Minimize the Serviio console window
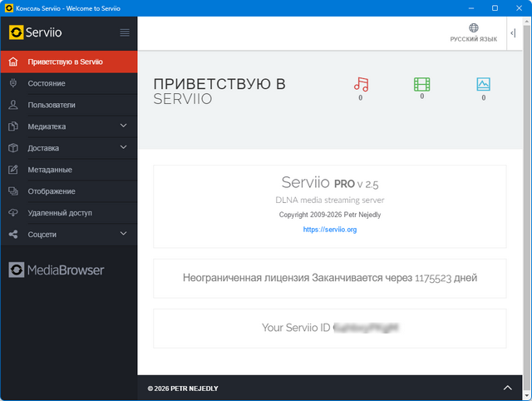The height and width of the screenshot is (401, 532). click(471, 7)
